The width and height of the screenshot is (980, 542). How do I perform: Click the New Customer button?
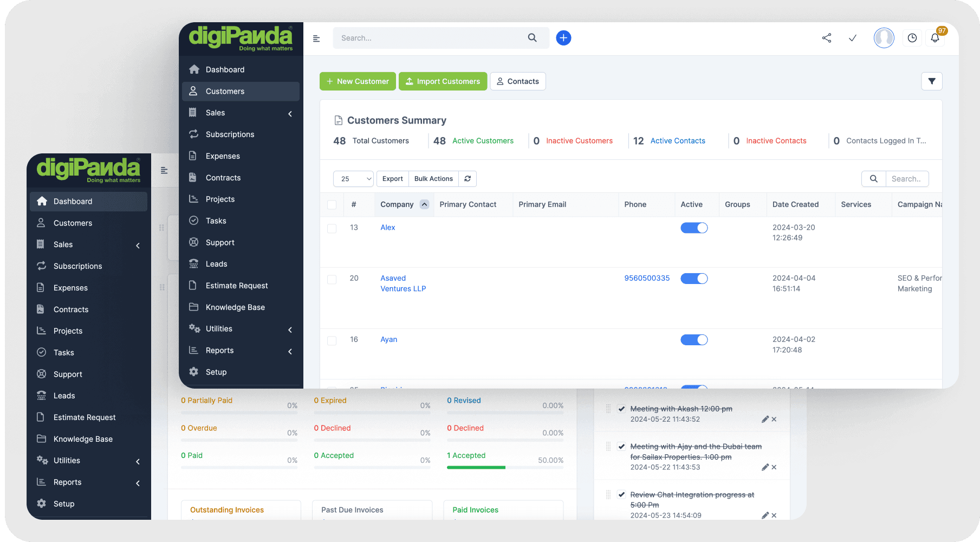(x=358, y=81)
